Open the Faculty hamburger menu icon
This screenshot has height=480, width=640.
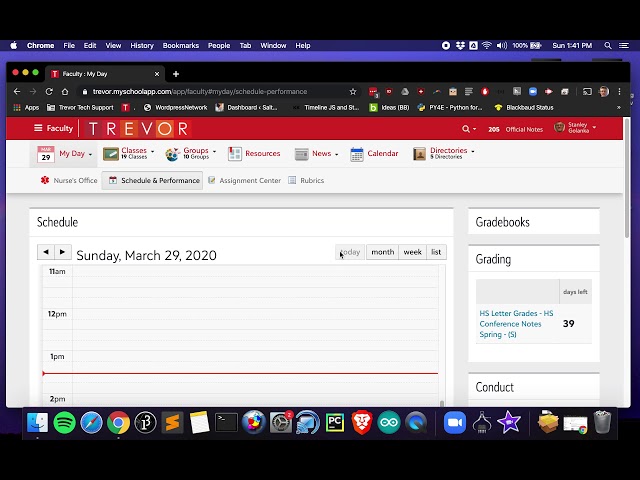[x=38, y=128]
